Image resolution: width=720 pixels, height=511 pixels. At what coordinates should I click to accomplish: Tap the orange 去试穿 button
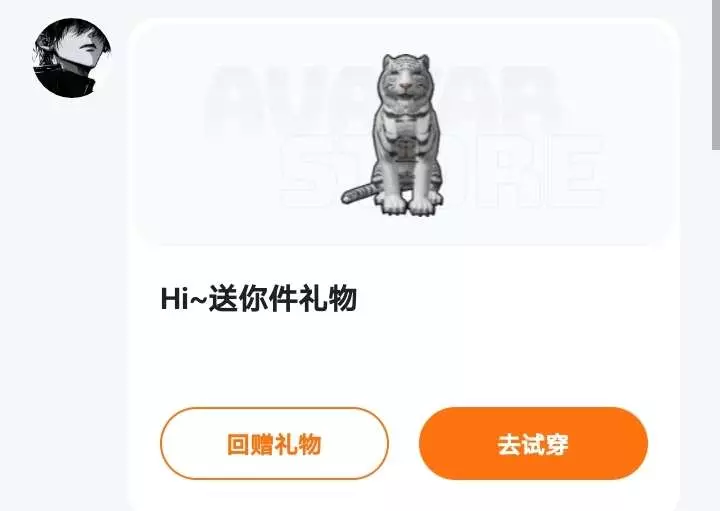pos(533,444)
